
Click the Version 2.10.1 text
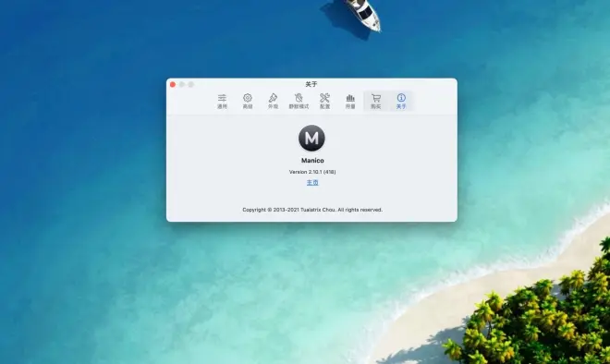pyautogui.click(x=312, y=172)
